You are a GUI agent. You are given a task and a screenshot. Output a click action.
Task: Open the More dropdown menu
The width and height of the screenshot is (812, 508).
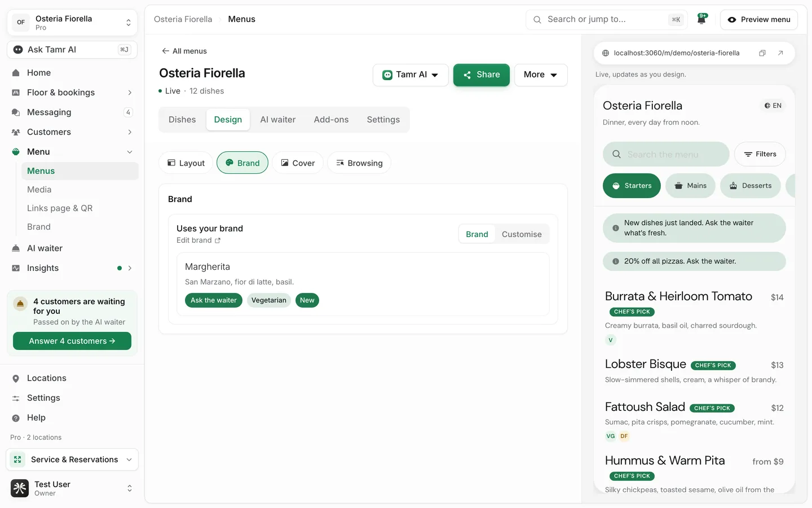(541, 75)
